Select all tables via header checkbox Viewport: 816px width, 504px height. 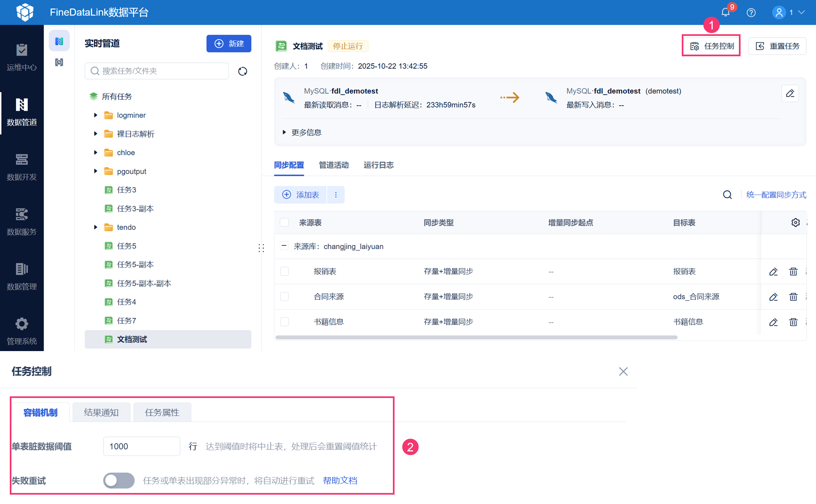click(x=284, y=223)
